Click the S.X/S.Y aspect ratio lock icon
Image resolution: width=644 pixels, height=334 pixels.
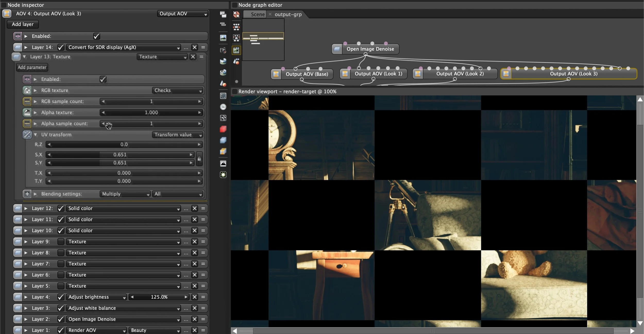click(199, 159)
